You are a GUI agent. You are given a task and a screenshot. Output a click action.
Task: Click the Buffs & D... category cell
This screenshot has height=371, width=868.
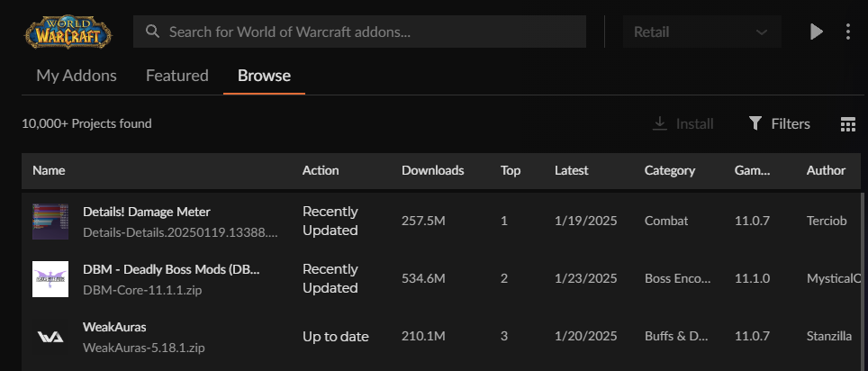pos(676,336)
